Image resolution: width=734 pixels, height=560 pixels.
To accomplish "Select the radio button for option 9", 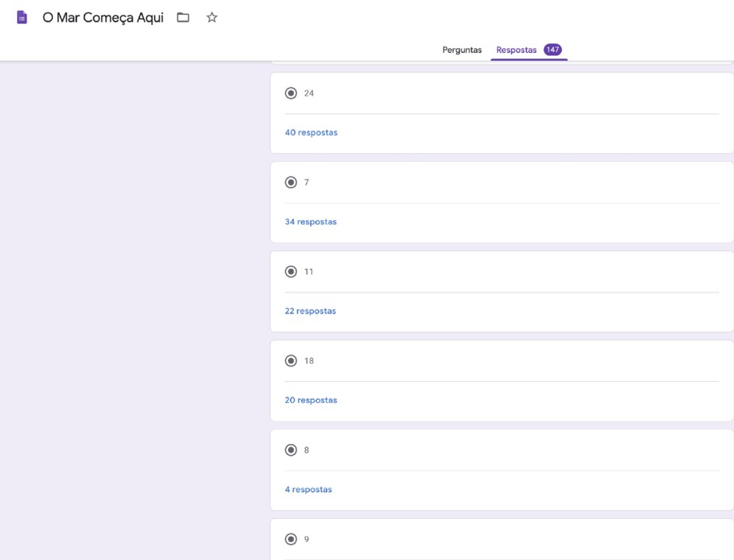I will (291, 539).
